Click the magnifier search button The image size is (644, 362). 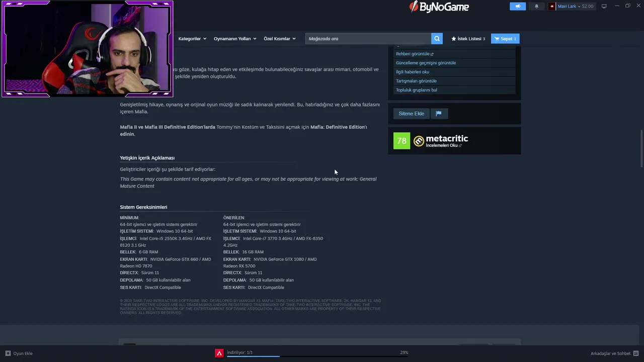point(437,39)
